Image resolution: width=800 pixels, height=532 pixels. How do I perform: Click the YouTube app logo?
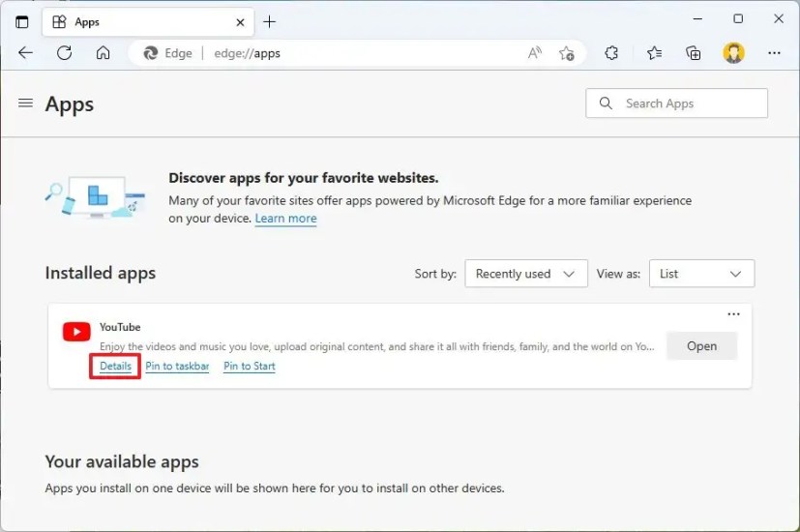click(76, 332)
